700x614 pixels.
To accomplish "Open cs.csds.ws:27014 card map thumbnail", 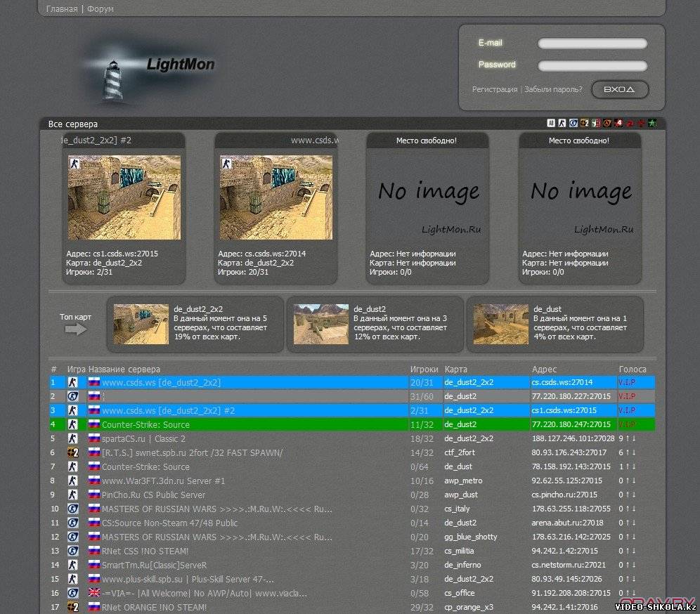I will point(276,197).
